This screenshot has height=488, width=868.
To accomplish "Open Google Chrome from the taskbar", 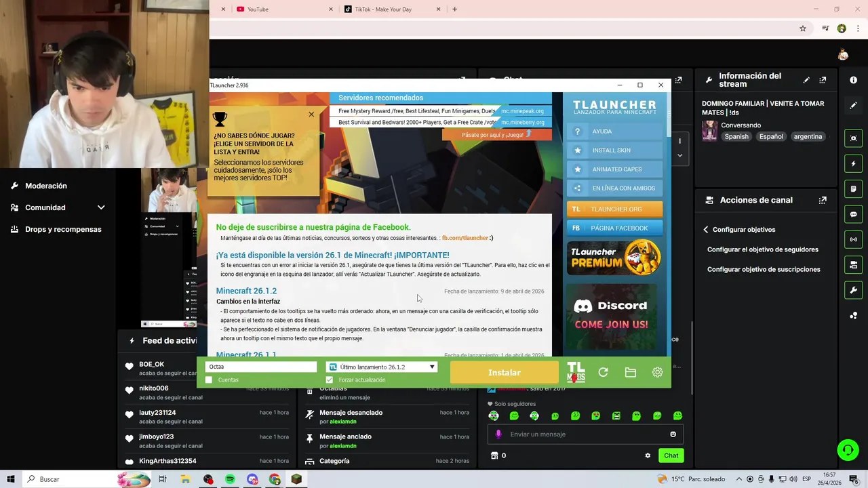I will point(275,479).
